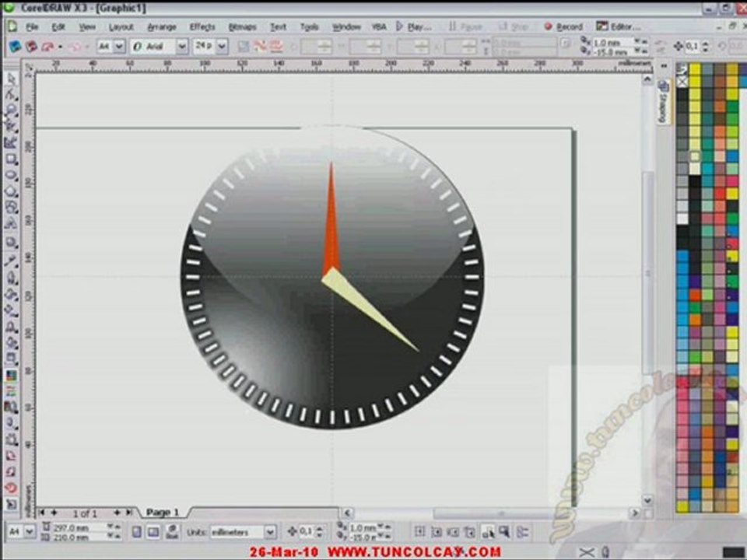Expand the bottom A4 paper size dropdown
This screenshot has width=747, height=560.
[x=30, y=531]
